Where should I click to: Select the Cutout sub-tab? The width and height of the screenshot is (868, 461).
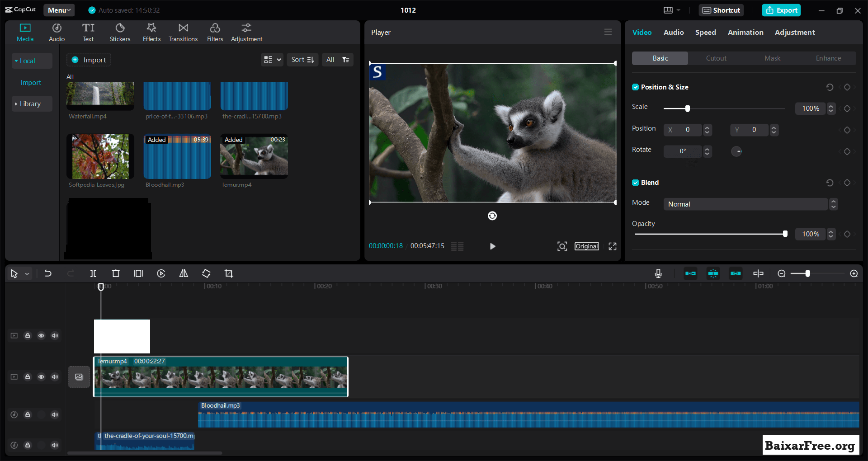click(716, 58)
